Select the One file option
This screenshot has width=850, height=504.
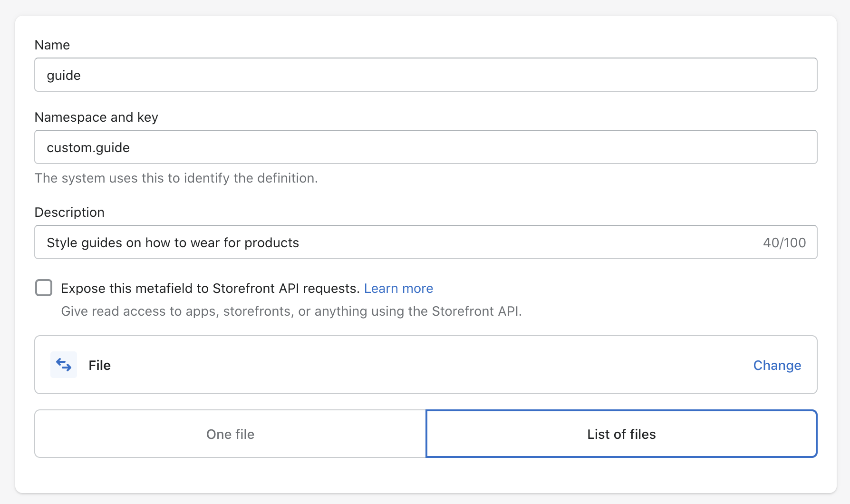[x=230, y=434]
